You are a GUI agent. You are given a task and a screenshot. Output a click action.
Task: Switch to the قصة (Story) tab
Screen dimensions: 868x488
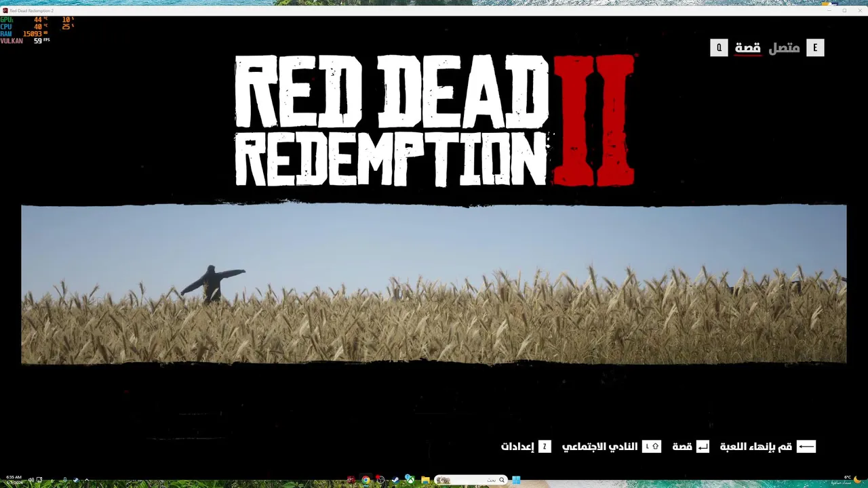coord(747,48)
